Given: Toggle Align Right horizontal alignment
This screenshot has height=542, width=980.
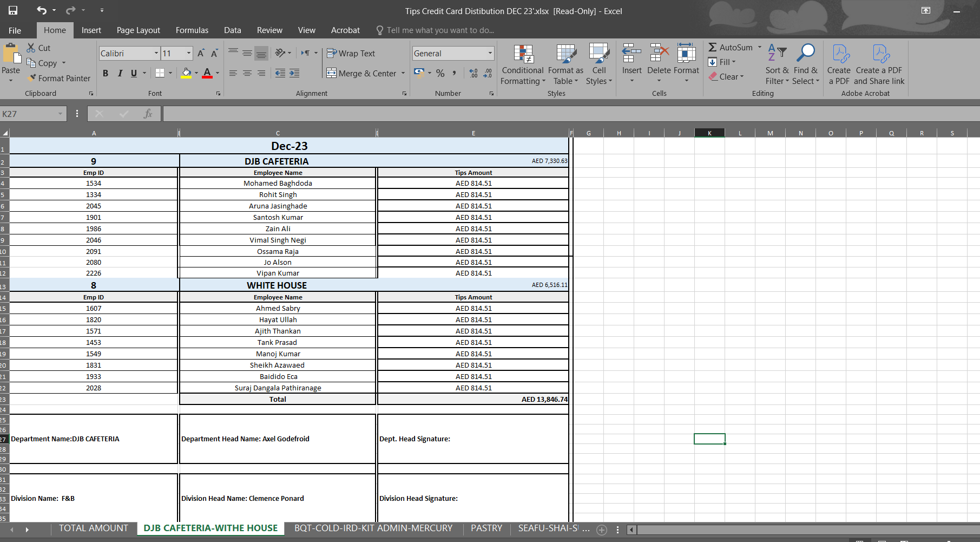Looking at the screenshot, I should (261, 73).
